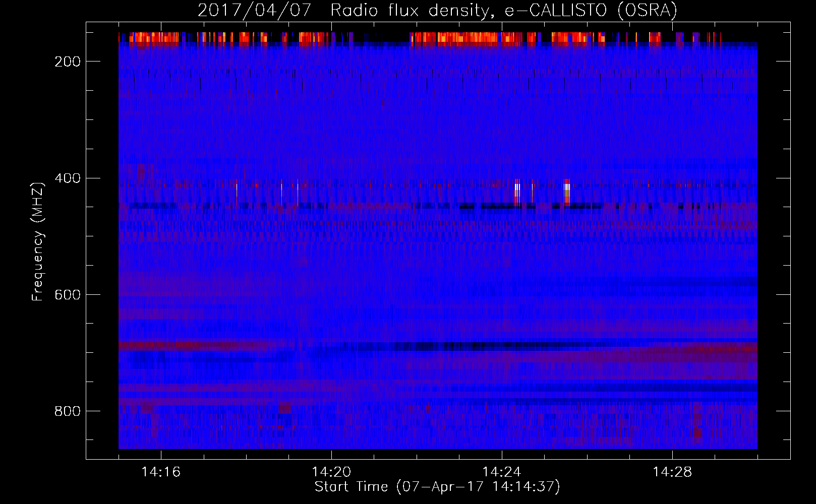
Task: Click the 14:16 time tick label
Action: (161, 472)
